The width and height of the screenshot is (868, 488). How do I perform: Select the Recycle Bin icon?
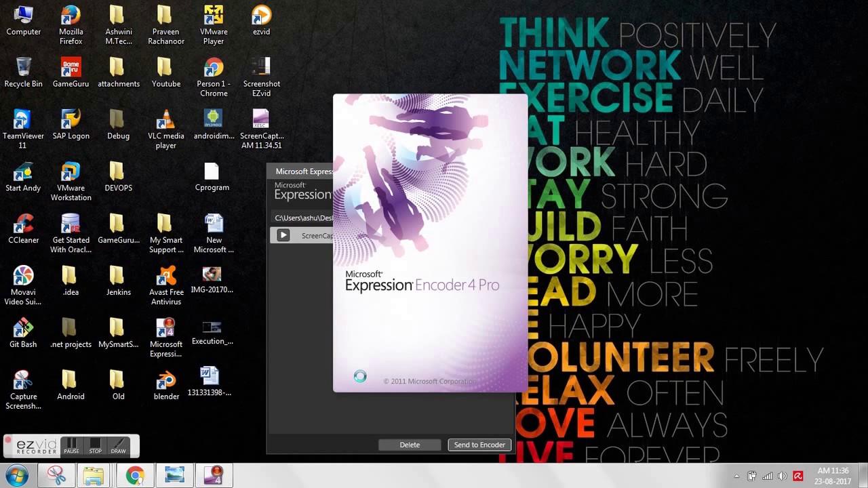pos(23,73)
